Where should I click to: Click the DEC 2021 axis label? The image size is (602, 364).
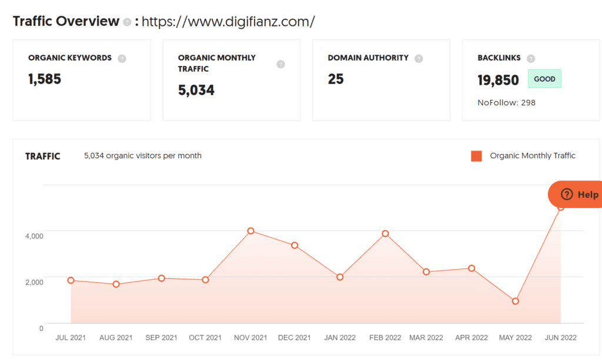[x=295, y=338]
